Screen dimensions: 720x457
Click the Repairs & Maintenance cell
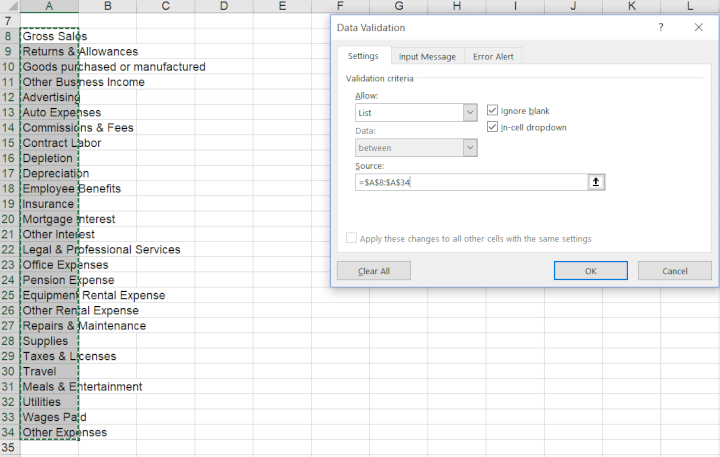pyautogui.click(x=49, y=326)
